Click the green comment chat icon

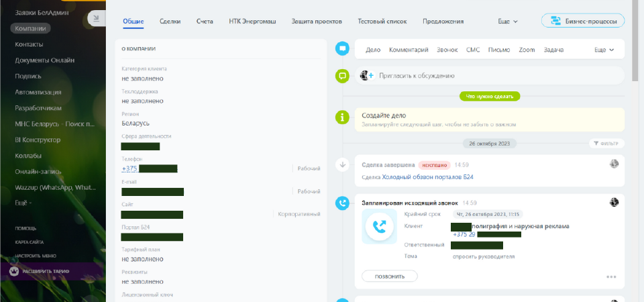coord(343,76)
